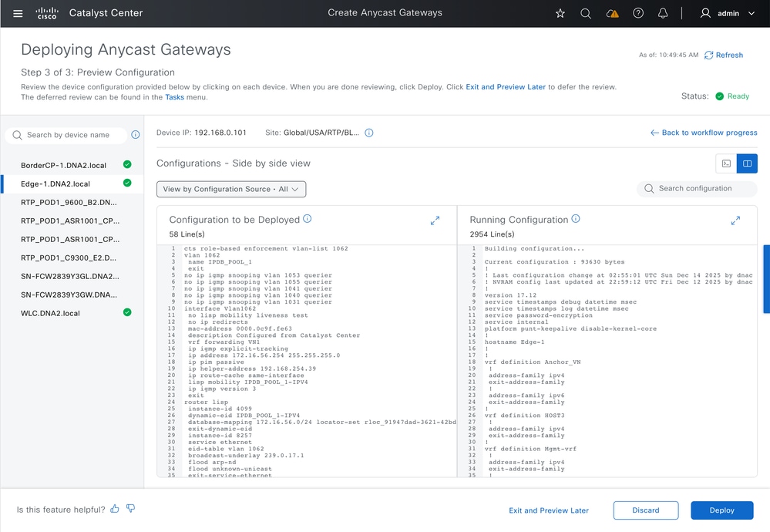Click the Site info icon
This screenshot has width=770, height=532.
[x=369, y=133]
